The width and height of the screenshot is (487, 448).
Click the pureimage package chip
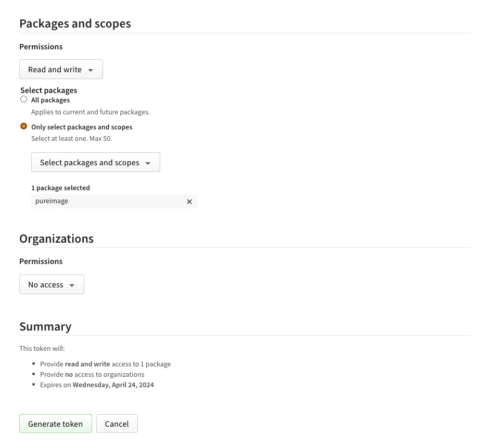coord(52,201)
